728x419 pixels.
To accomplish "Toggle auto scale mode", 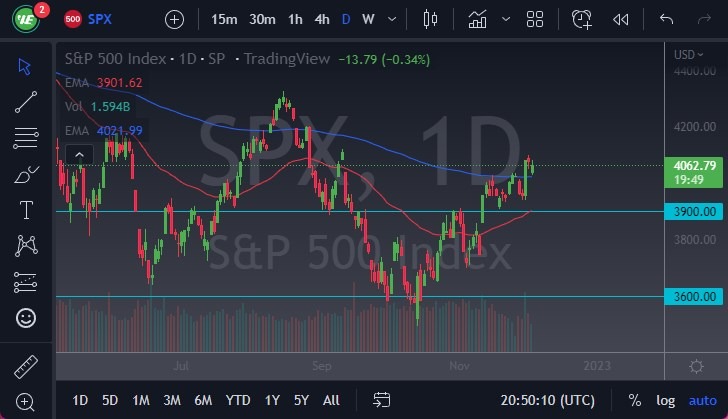I will [x=702, y=400].
